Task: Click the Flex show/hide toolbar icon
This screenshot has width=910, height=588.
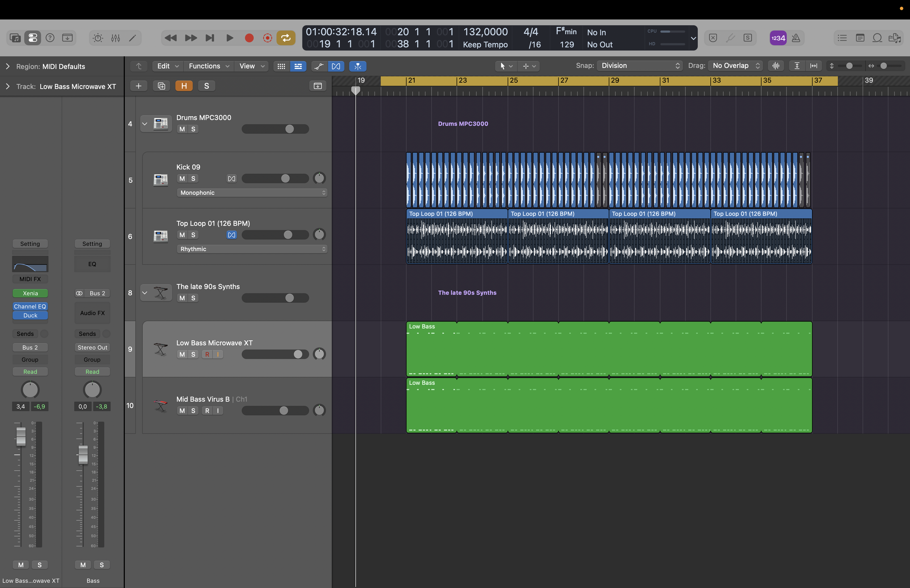Action: pyautogui.click(x=336, y=66)
